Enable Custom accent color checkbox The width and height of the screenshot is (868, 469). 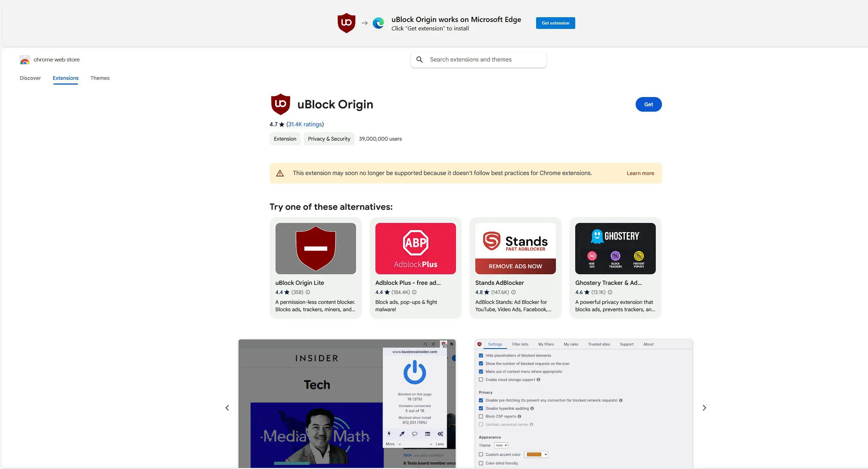coord(481,455)
